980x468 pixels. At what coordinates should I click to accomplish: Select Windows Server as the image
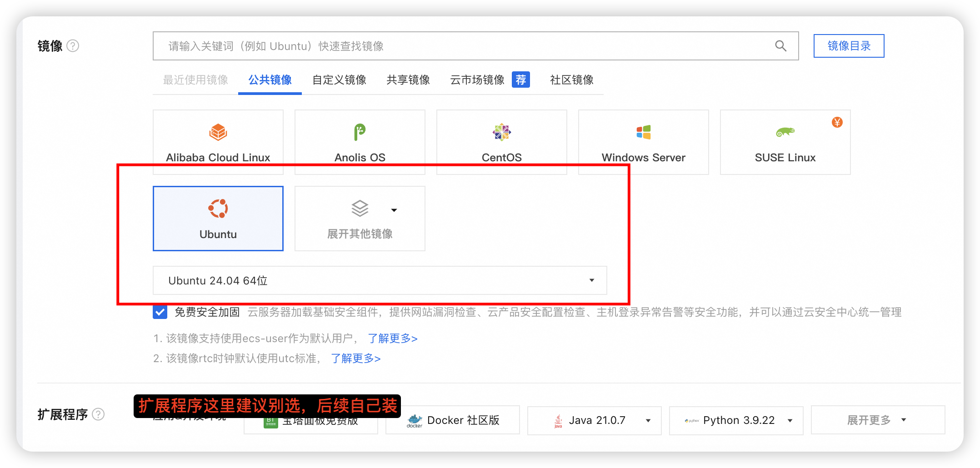pos(643,142)
